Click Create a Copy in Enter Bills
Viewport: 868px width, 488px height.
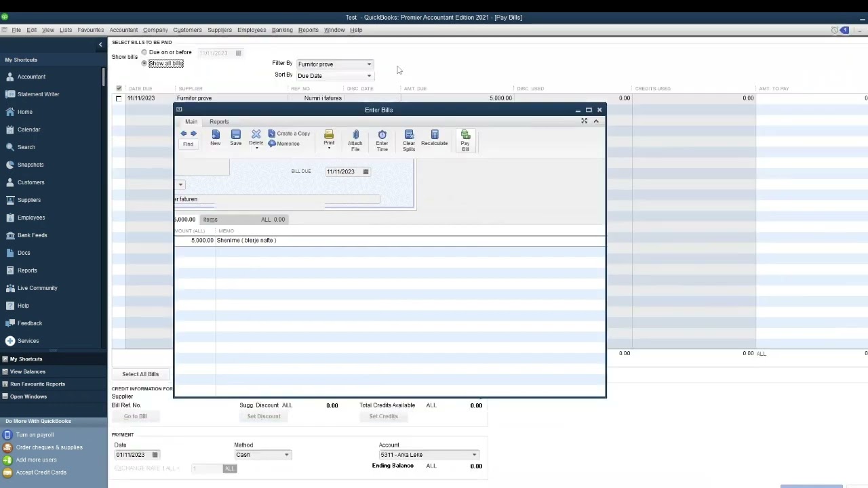tap(289, 134)
